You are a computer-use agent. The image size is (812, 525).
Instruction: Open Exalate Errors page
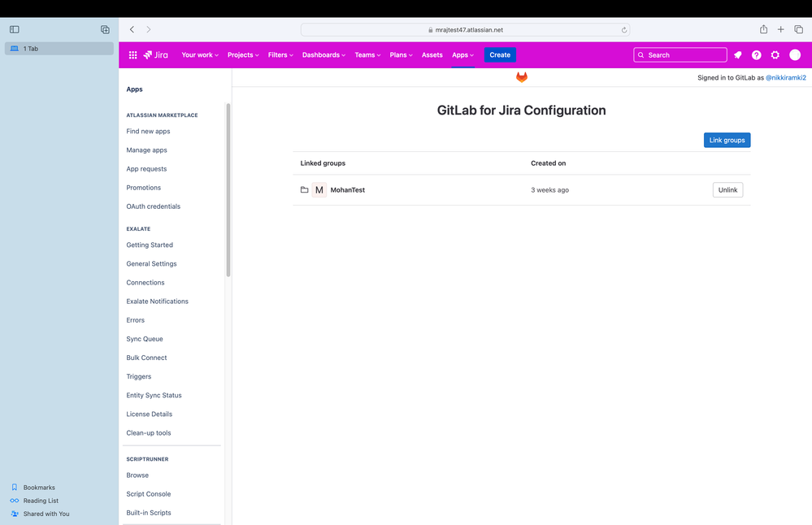pyautogui.click(x=135, y=320)
